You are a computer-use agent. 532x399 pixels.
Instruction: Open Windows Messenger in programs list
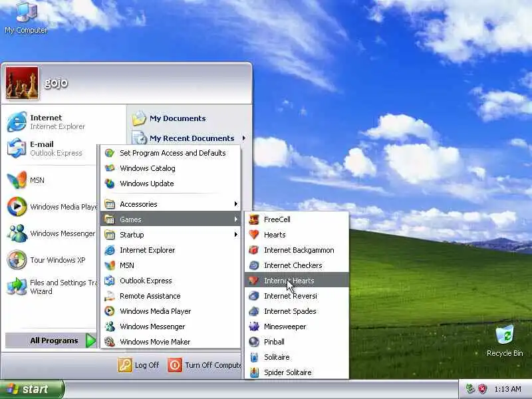click(x=171, y=327)
